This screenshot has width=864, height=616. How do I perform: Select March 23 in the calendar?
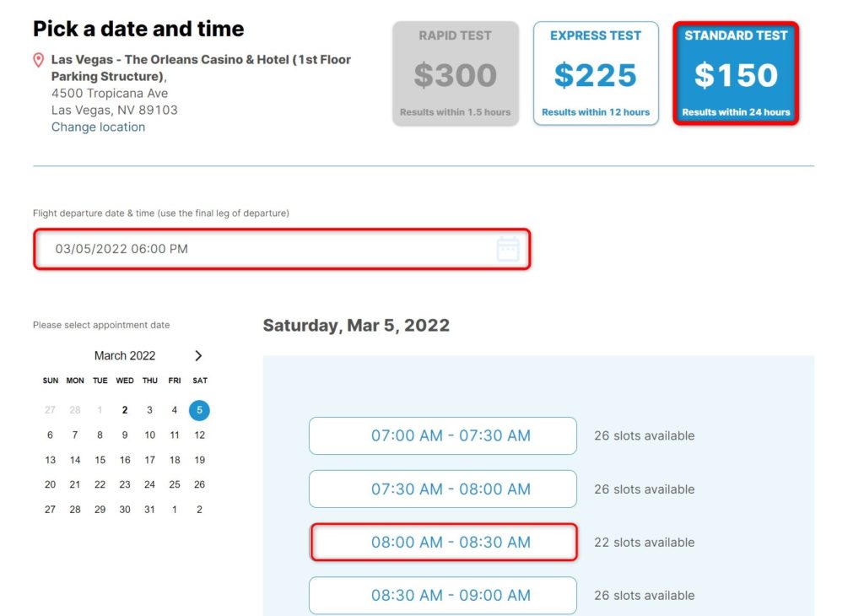[x=125, y=485]
